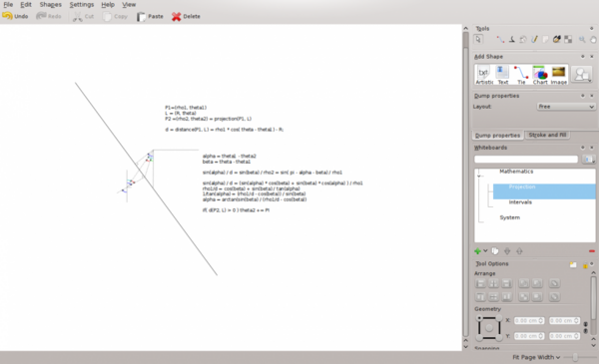599x364 pixels.
Task: Click the red minus remove whiteboard icon
Action: [x=592, y=251]
